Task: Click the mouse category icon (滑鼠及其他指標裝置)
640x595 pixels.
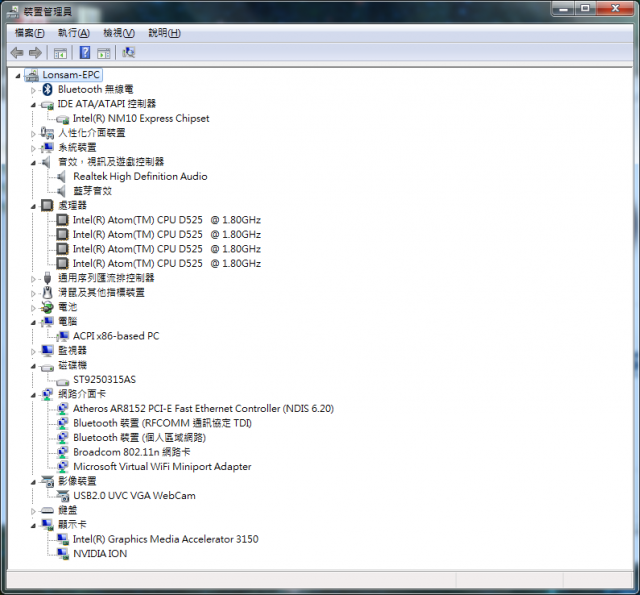Action: click(48, 293)
